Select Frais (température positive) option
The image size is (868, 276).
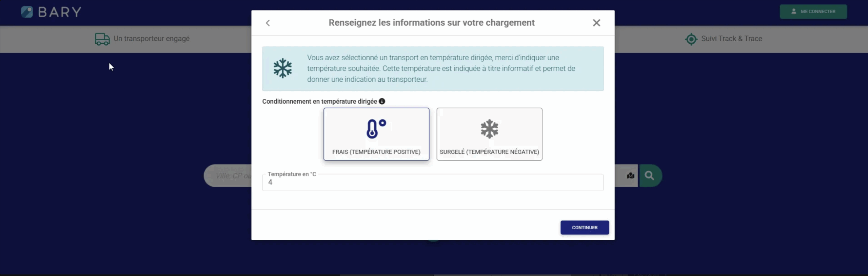coord(376,134)
